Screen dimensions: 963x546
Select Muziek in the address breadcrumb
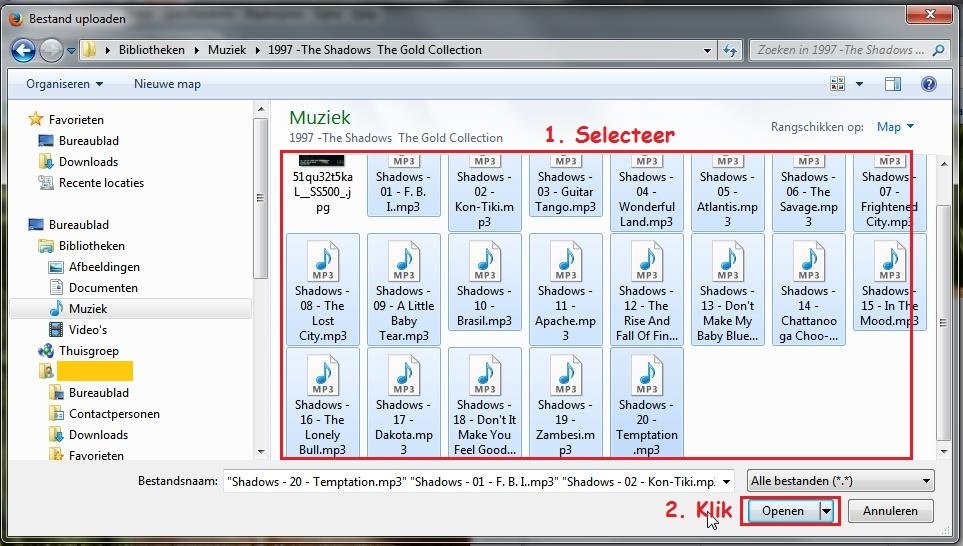point(227,50)
